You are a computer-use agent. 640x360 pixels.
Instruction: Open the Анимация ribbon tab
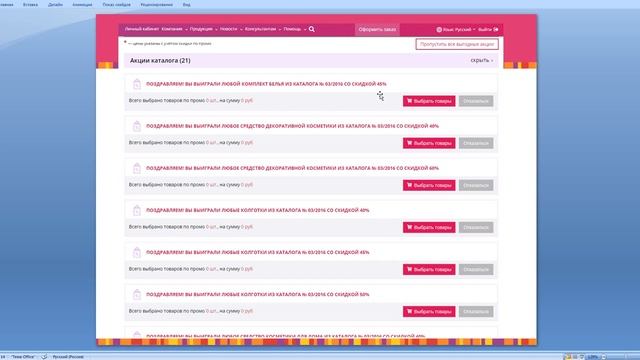82,4
